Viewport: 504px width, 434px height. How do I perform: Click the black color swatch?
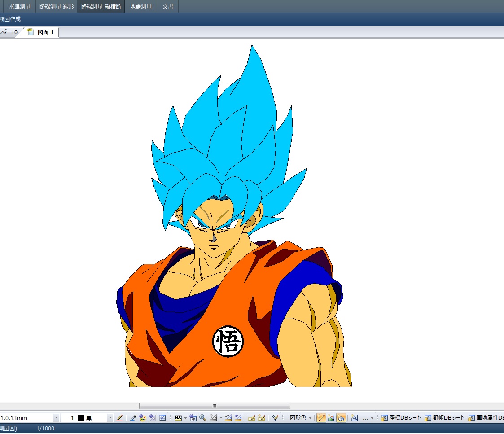pos(81,418)
